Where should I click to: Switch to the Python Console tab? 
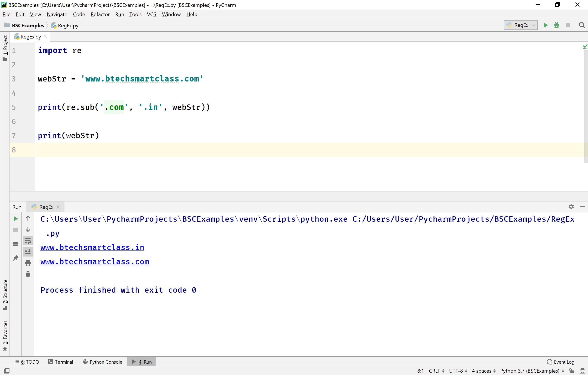(103, 362)
